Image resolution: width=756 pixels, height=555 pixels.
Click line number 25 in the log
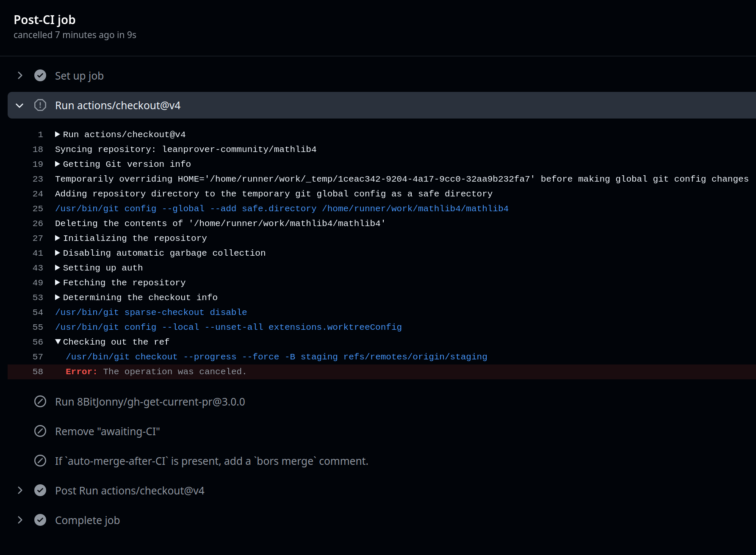tap(38, 209)
